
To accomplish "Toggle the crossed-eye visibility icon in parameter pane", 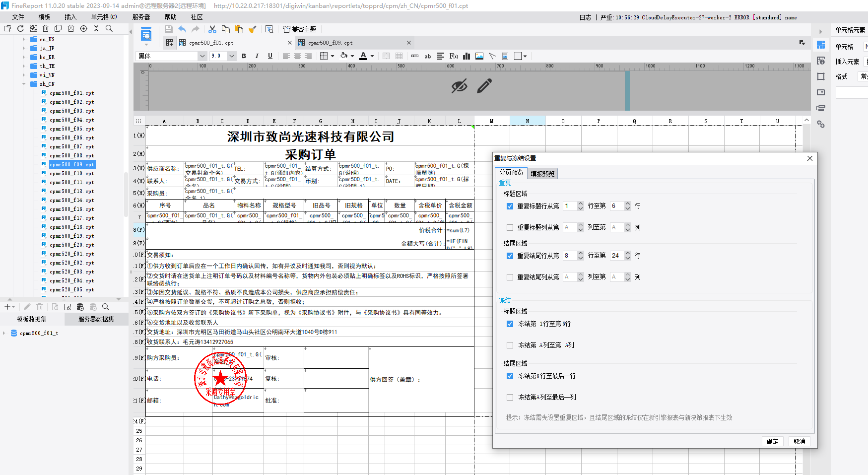I will (459, 86).
